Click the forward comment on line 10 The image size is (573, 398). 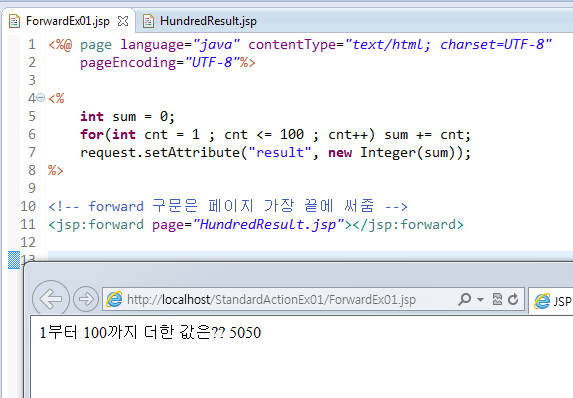coord(228,206)
